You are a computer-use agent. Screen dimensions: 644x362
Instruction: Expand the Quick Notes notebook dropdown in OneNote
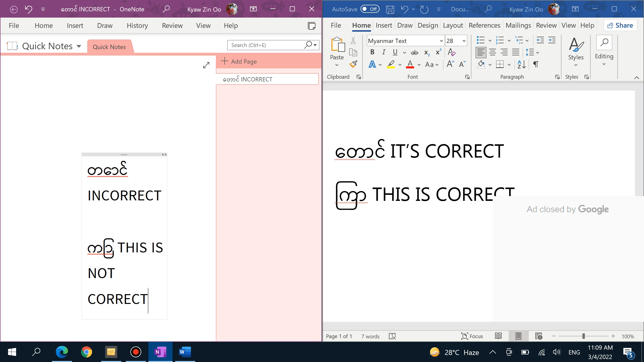[79, 46]
